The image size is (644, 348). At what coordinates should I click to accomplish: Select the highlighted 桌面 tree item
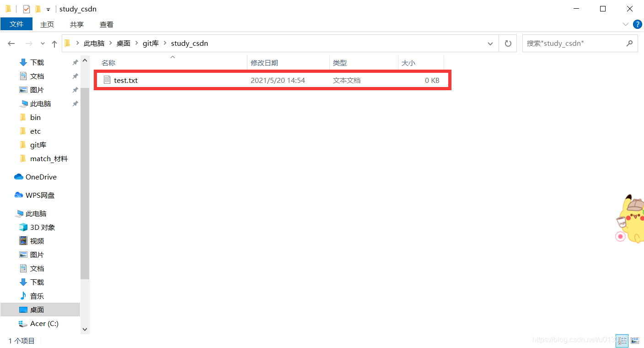tap(40, 310)
